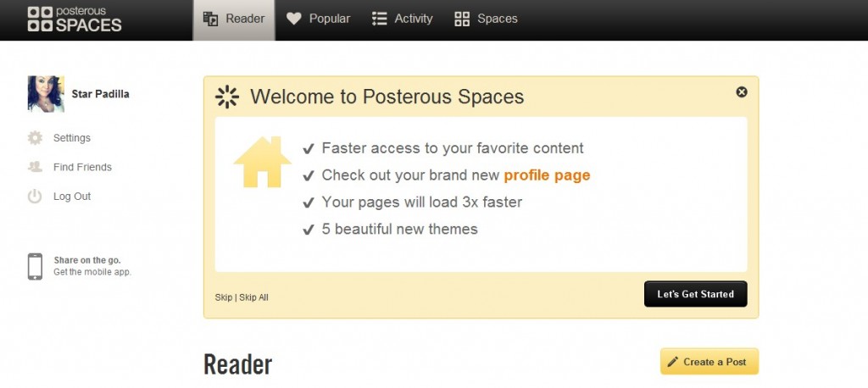Click the heart icon for Popular
Screen dimensions: 868x388
tap(294, 19)
